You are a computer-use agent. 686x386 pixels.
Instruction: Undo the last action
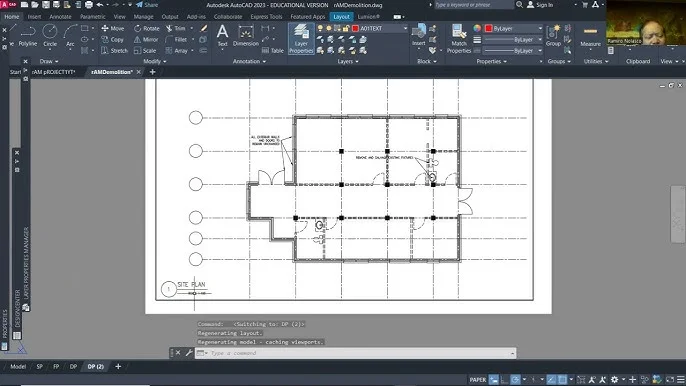[100, 5]
